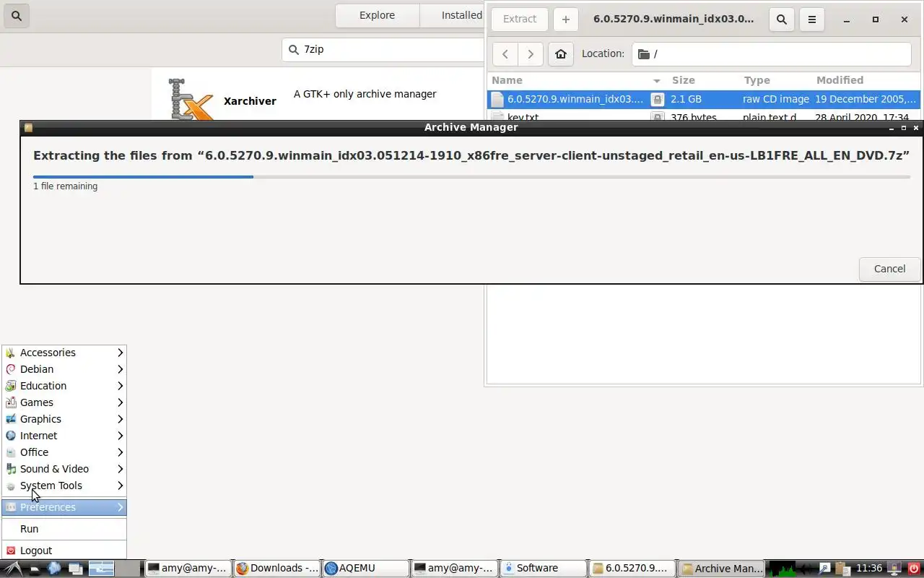Click the Xarchiver app icon
Screen dimensions: 924x578
191,100
